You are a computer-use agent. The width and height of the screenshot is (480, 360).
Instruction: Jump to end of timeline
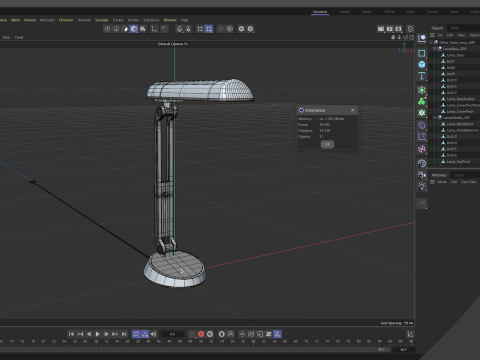coord(124,334)
